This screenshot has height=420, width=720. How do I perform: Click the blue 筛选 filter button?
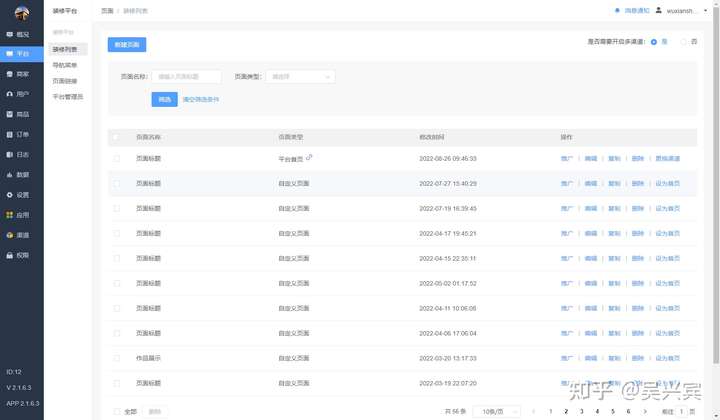coord(164,99)
